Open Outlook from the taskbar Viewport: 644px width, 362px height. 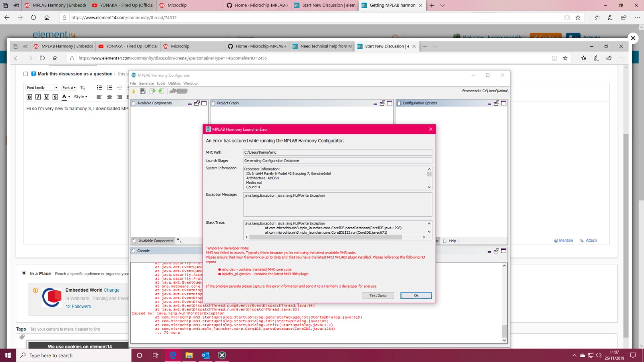point(205,355)
